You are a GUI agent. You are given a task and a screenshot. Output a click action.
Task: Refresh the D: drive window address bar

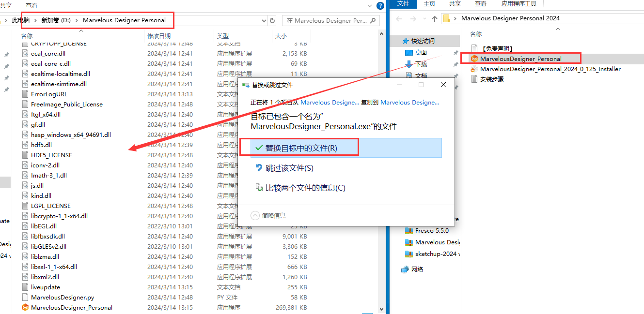(x=272, y=21)
